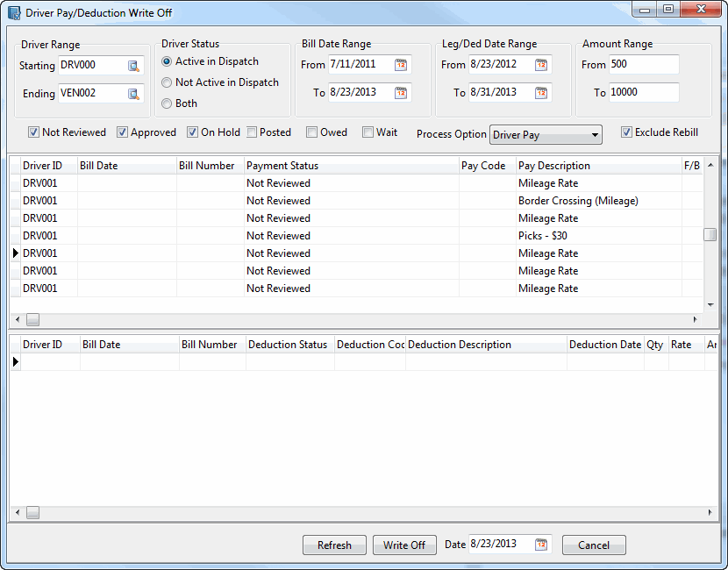The width and height of the screenshot is (728, 570).
Task: Open calendar next to Write Off date
Action: 541,545
